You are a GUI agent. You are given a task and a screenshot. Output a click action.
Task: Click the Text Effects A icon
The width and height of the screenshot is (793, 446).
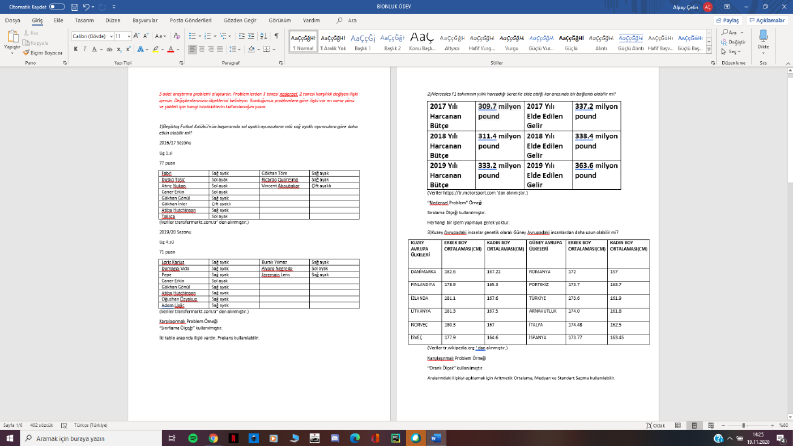(x=140, y=49)
